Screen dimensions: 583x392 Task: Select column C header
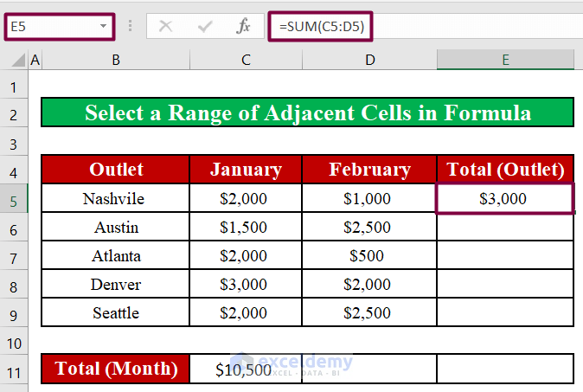[246, 60]
